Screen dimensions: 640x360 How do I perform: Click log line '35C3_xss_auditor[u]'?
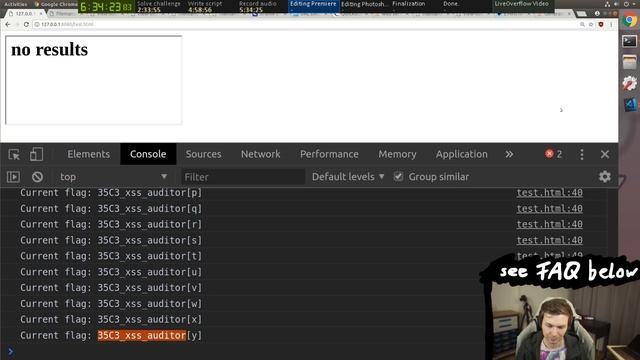(x=149, y=272)
